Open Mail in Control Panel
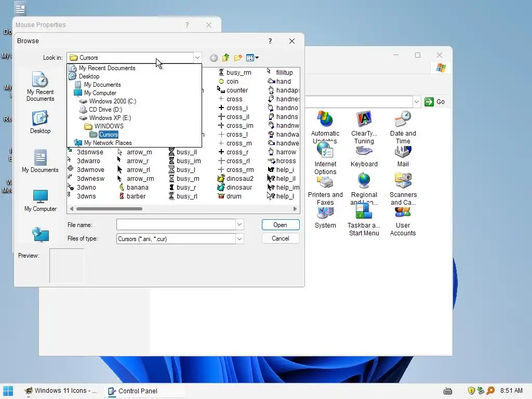Viewport: 532px width, 399px height. pos(403,157)
